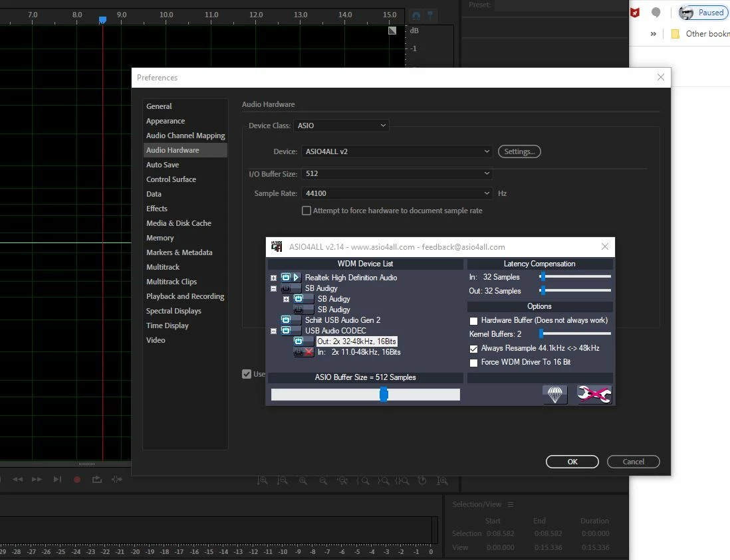Click the Fast Forward transport button in Audition

pos(37,479)
